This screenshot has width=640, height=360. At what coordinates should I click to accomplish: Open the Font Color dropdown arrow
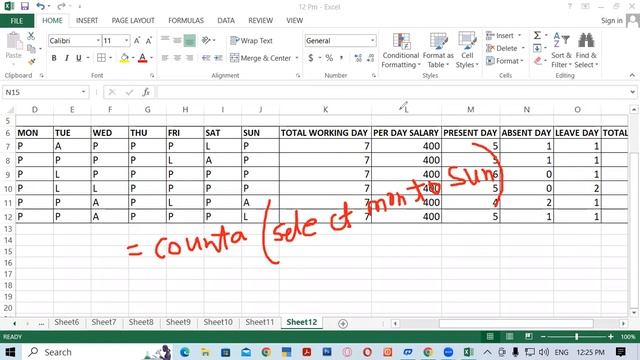click(151, 58)
